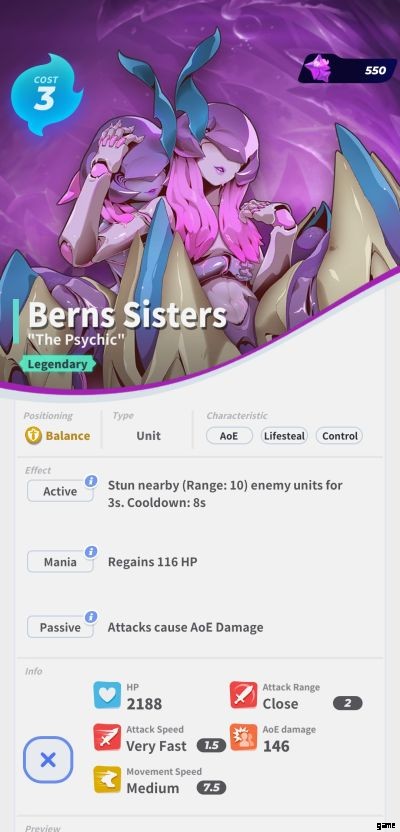This screenshot has height=832, width=400.
Task: Click the yellow Movement Speed icon
Action: [x=107, y=779]
